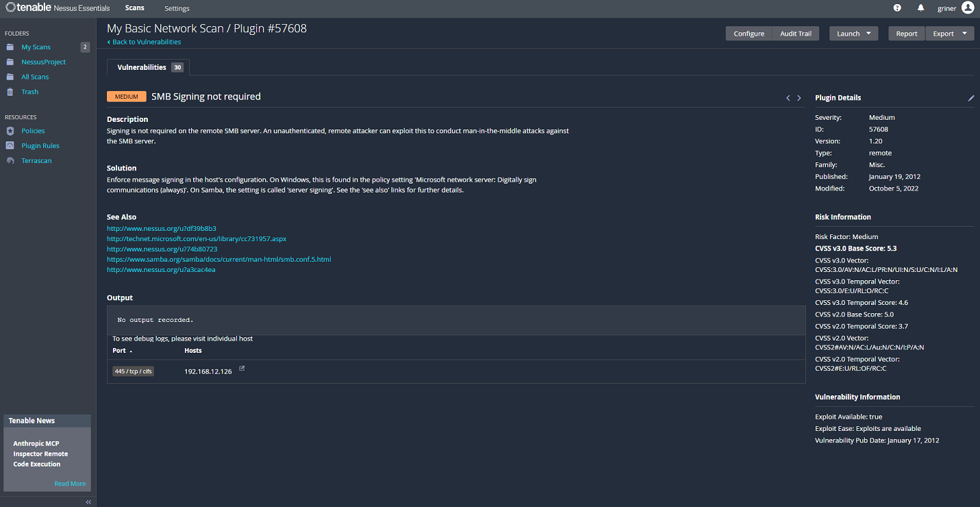This screenshot has width=980, height=507.
Task: Click host 192.168.12.126 text
Action: coord(208,371)
